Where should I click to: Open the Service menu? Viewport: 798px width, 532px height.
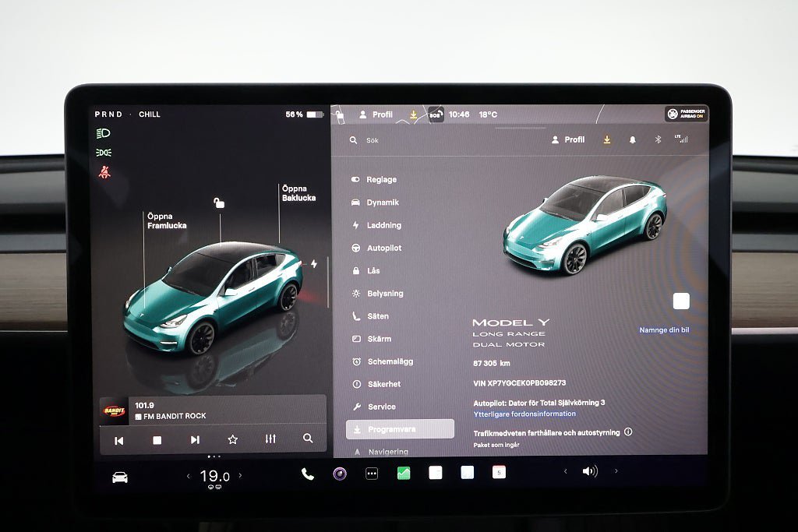pyautogui.click(x=374, y=407)
